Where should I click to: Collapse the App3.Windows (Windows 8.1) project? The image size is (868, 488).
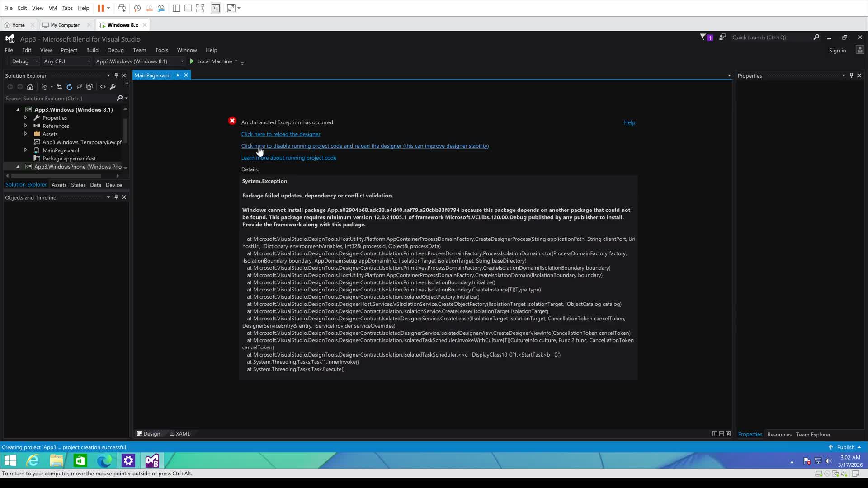18,109
